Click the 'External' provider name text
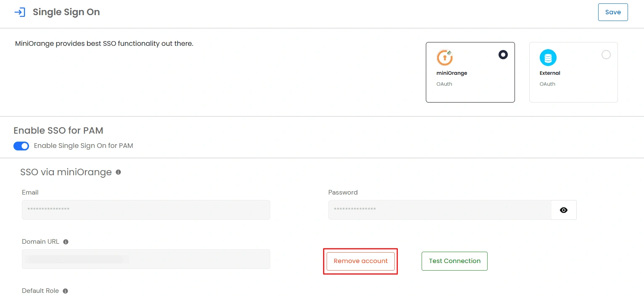The image size is (644, 295). click(550, 73)
